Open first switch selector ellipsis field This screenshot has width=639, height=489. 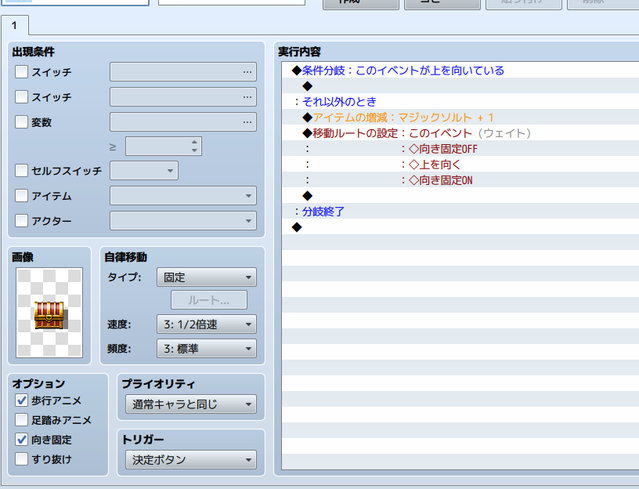[x=183, y=72]
